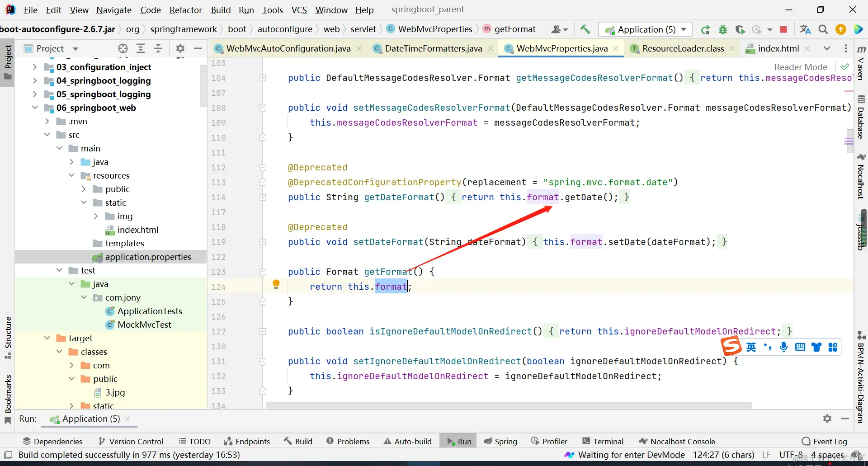Image resolution: width=868 pixels, height=466 pixels.
Task: Stop the running application red square
Action: 784,29
